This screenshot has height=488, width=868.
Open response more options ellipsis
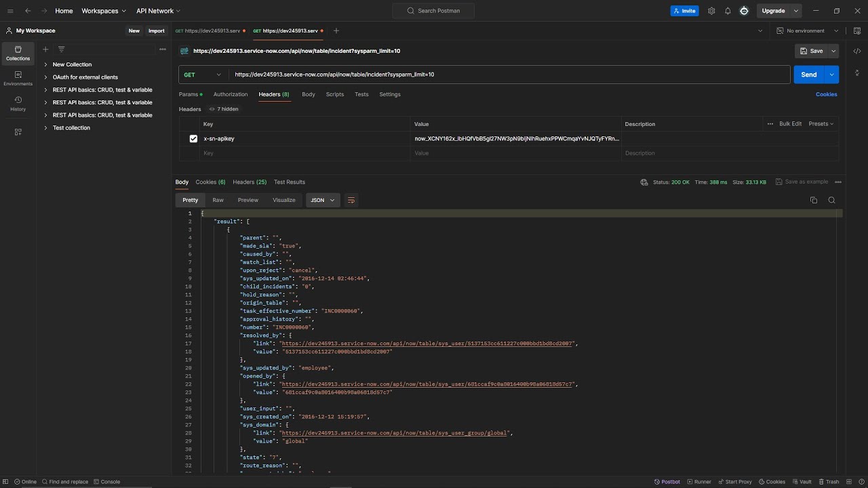point(838,182)
